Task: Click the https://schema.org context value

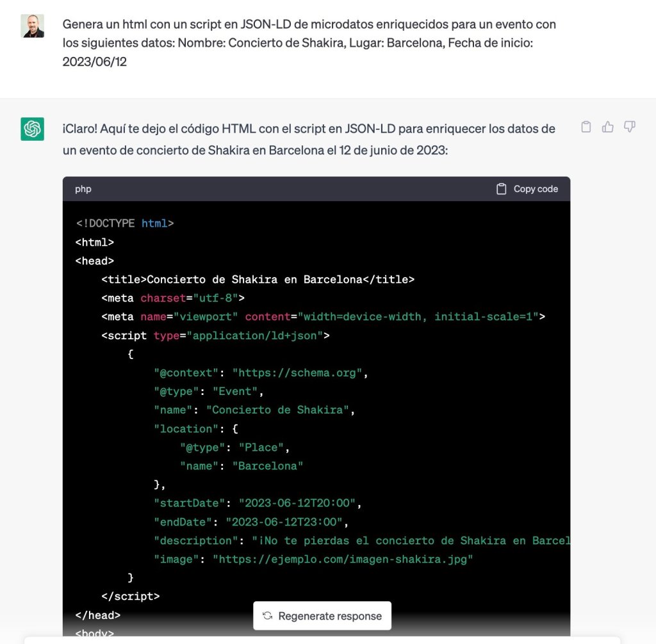Action: pos(297,373)
